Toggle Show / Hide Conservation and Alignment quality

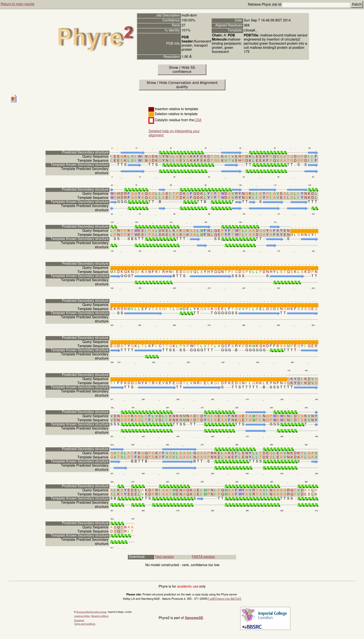(x=182, y=85)
